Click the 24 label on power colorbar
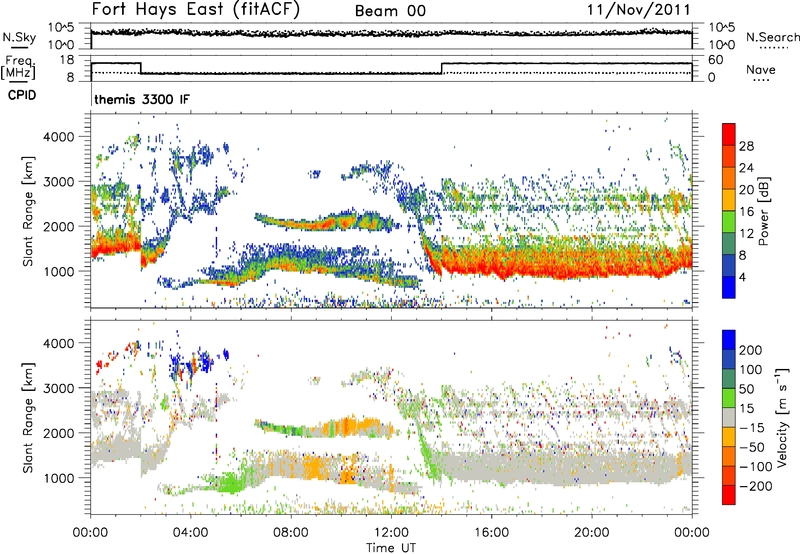This screenshot has height=554, width=800. (x=746, y=168)
